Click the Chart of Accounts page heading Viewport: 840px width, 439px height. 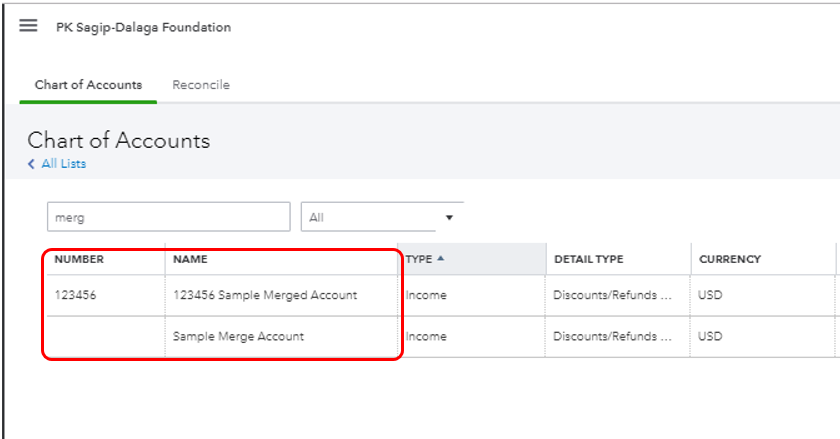click(x=118, y=140)
